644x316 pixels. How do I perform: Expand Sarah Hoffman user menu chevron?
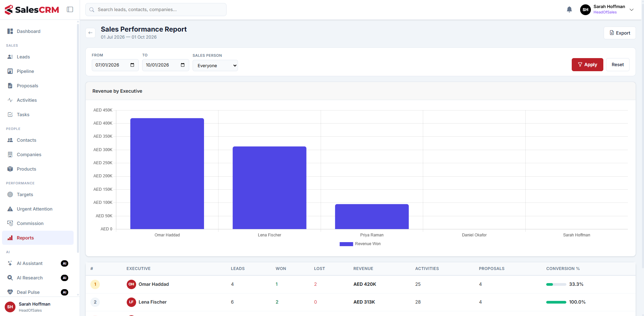tap(632, 10)
